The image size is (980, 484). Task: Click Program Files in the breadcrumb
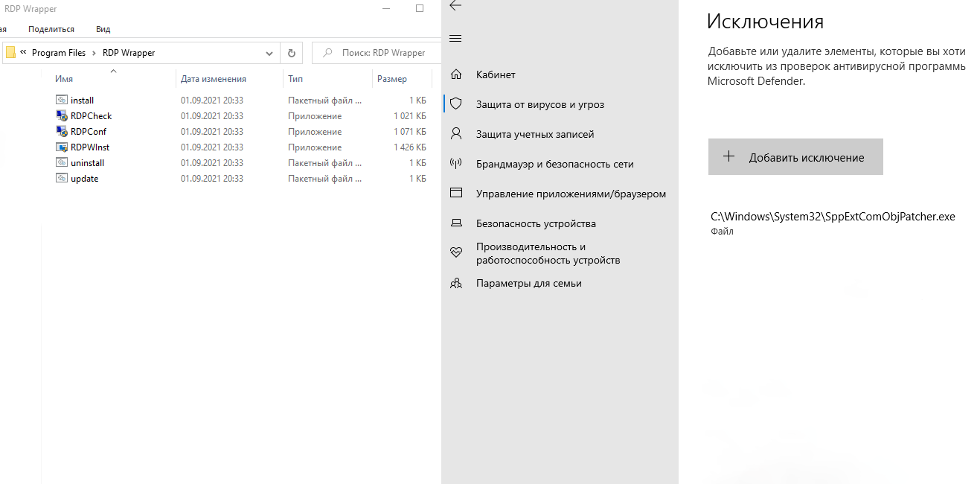[x=59, y=53]
